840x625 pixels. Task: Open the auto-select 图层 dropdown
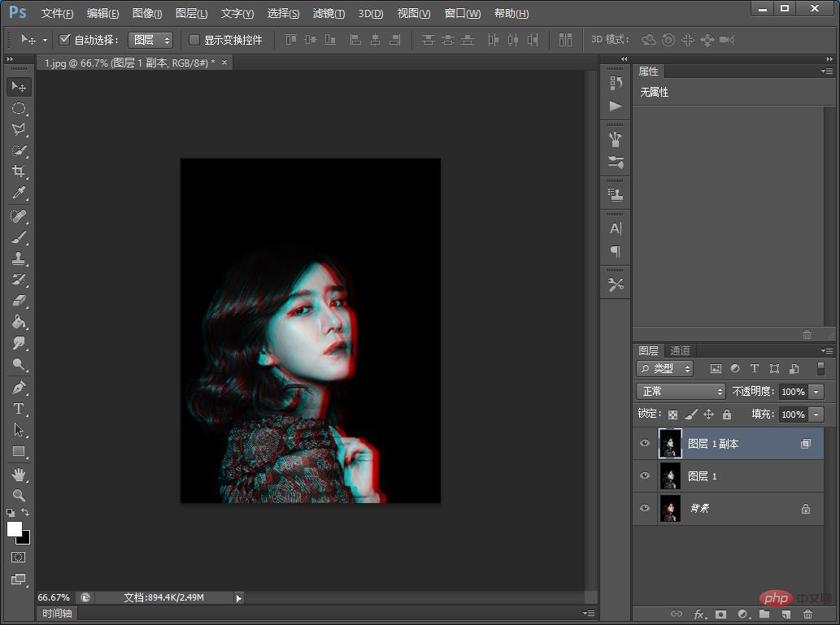150,40
